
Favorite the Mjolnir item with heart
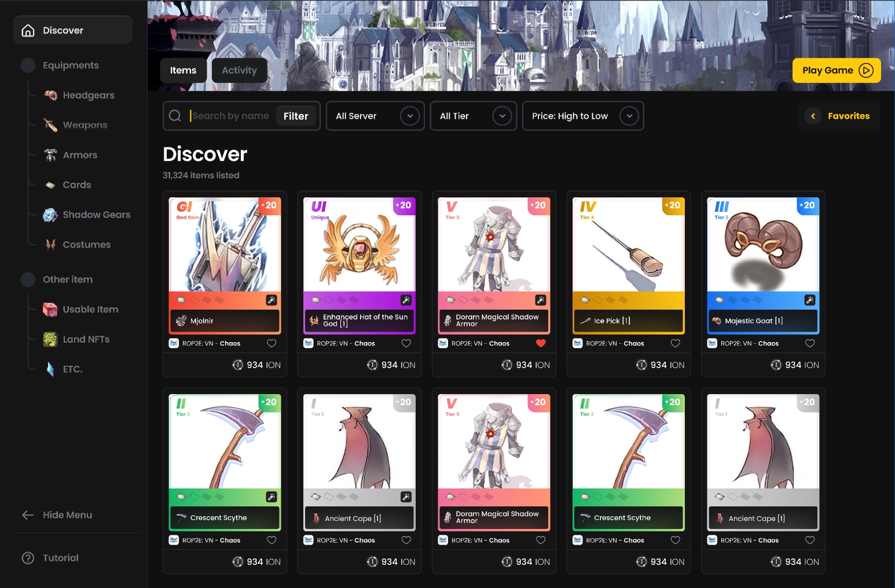pos(272,343)
